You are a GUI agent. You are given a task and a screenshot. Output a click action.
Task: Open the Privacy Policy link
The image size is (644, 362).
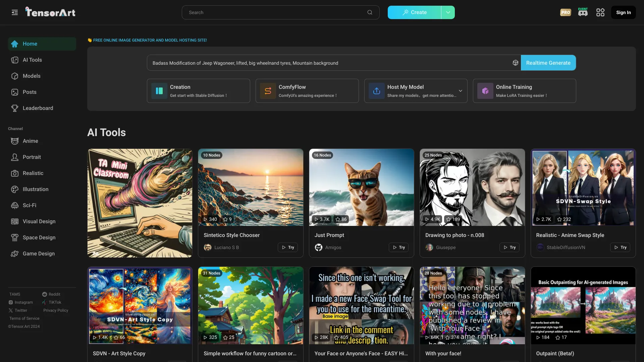56,310
